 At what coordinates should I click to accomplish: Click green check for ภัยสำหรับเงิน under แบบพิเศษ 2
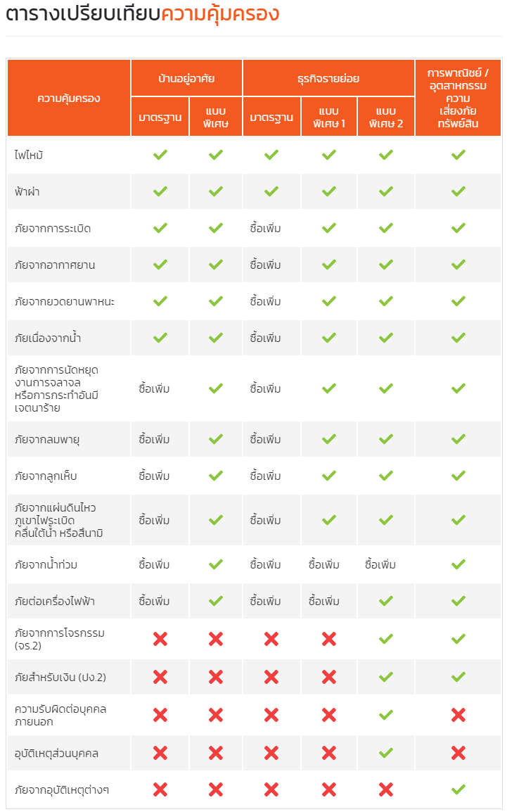[x=386, y=676]
